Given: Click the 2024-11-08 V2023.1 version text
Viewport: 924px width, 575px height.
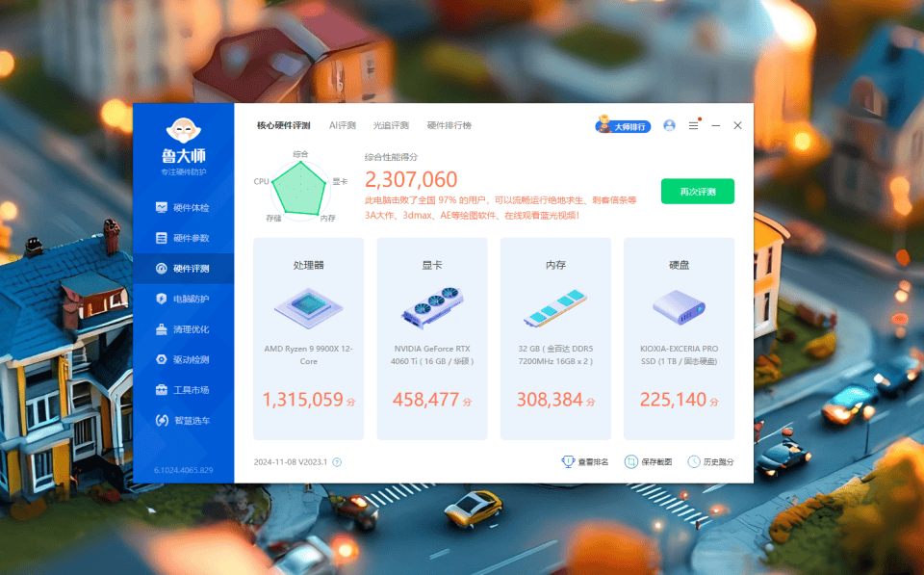Looking at the screenshot, I should coord(291,462).
